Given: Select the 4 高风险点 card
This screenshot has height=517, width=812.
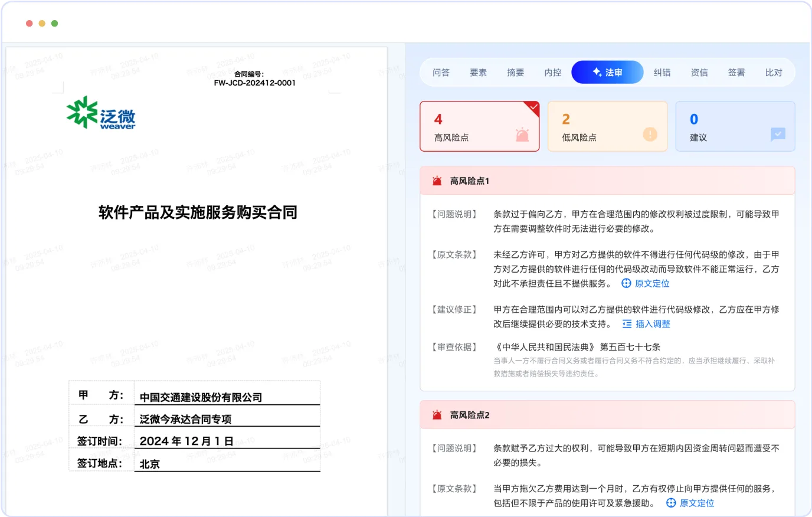Looking at the screenshot, I should coord(479,126).
